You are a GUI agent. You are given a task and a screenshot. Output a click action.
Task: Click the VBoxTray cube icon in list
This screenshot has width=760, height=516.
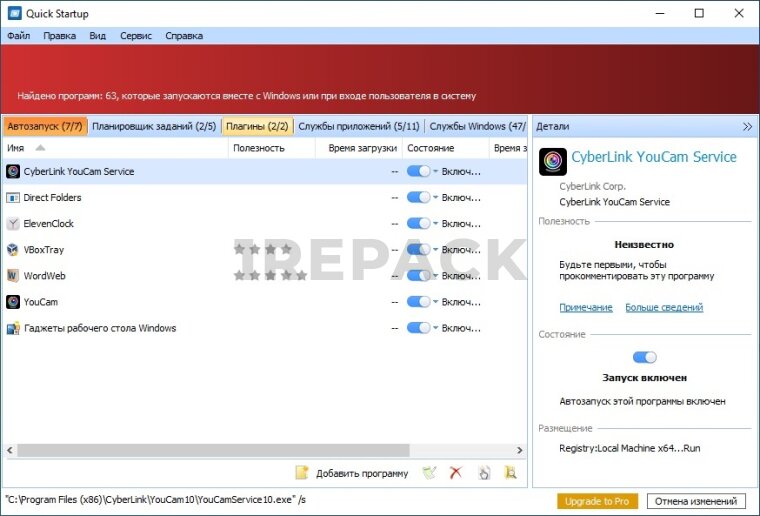[13, 250]
